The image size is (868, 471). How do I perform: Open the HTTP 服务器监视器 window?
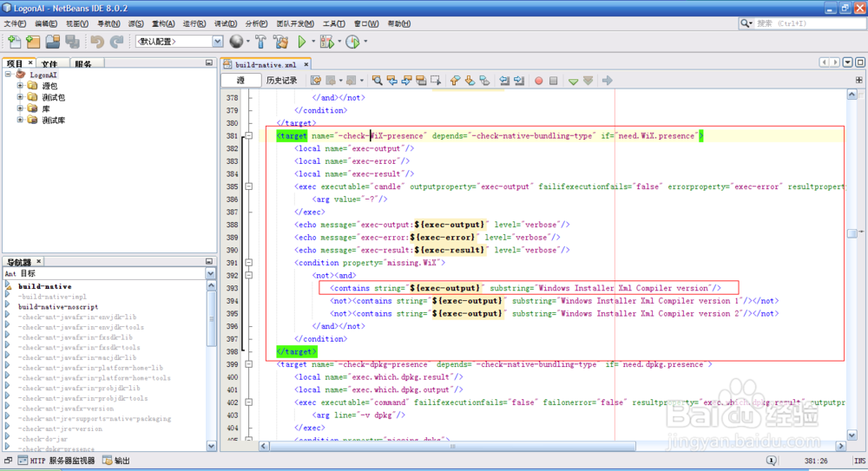tap(56, 461)
